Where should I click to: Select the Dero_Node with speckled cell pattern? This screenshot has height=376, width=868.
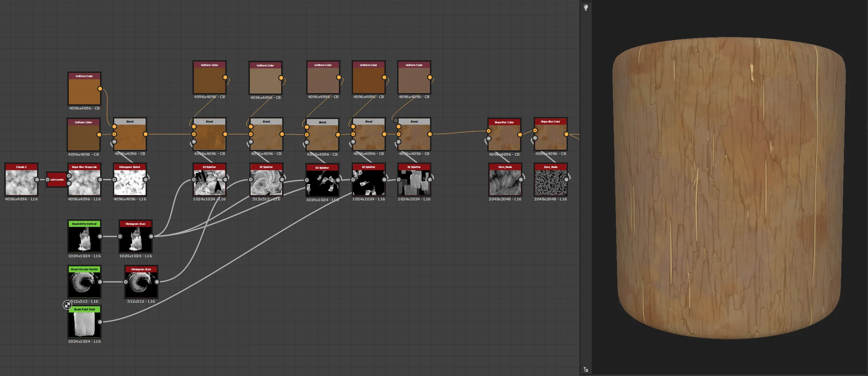point(551,179)
